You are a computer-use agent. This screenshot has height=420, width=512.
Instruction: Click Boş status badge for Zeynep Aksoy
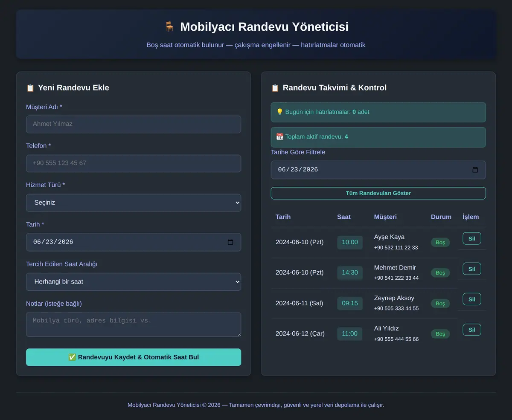tap(440, 303)
